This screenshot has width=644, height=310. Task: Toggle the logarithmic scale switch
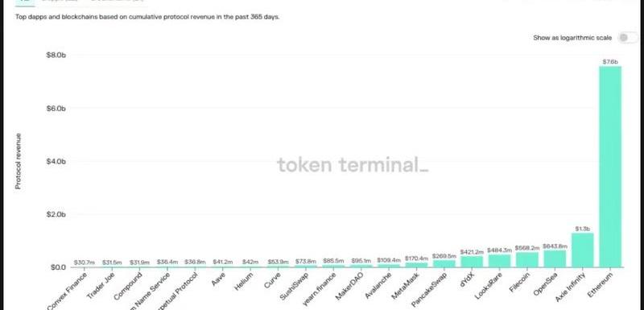627,38
